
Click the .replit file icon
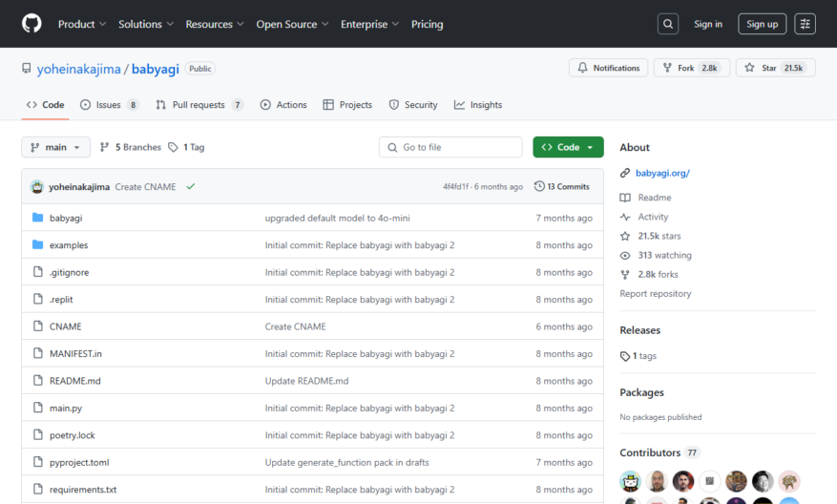pos(37,299)
